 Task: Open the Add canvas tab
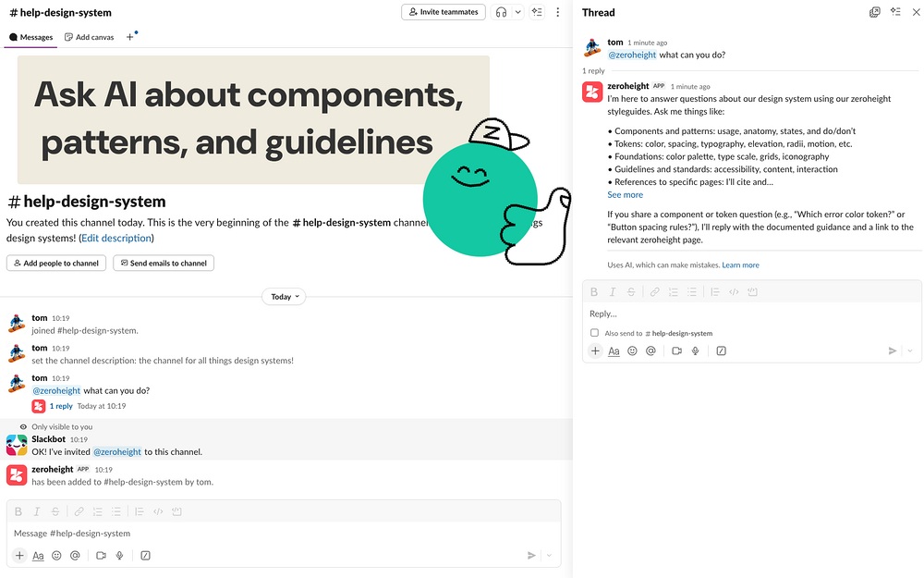(89, 37)
